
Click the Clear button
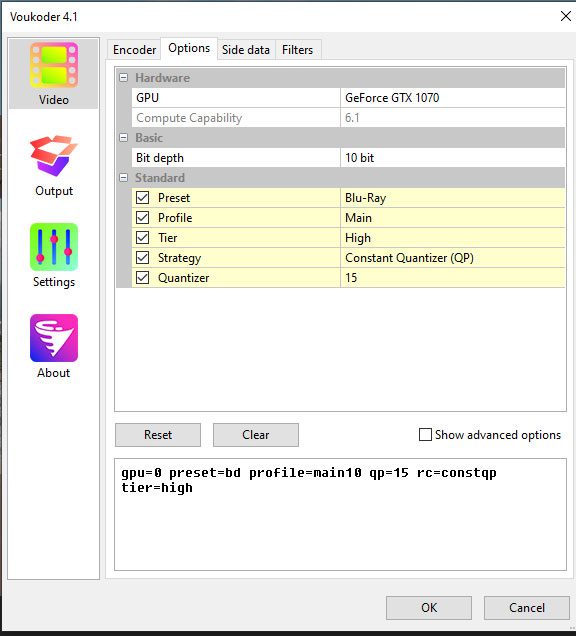point(256,435)
